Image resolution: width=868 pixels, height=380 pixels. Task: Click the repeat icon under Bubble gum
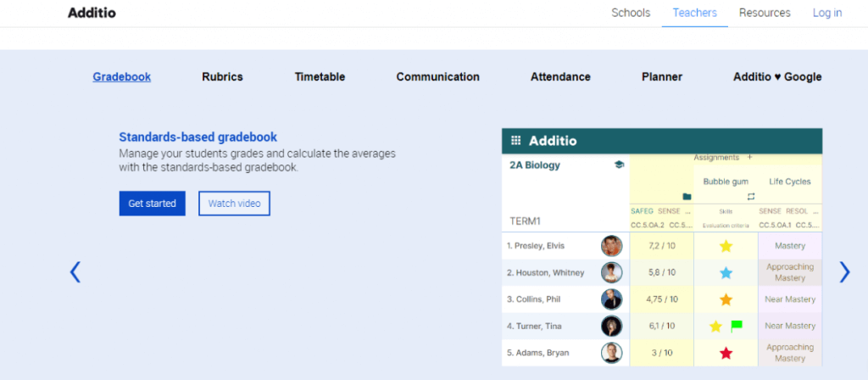751,197
